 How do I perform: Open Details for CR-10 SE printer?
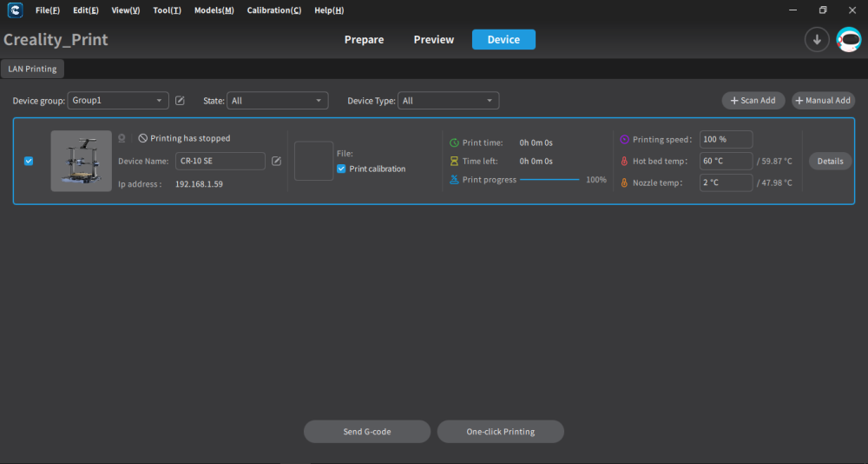coord(831,162)
